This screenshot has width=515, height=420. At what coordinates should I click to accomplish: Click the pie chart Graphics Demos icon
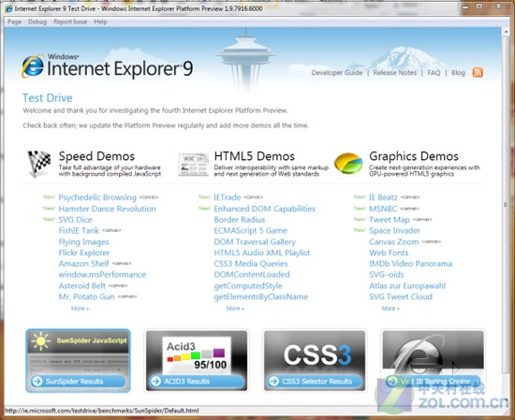(x=348, y=163)
